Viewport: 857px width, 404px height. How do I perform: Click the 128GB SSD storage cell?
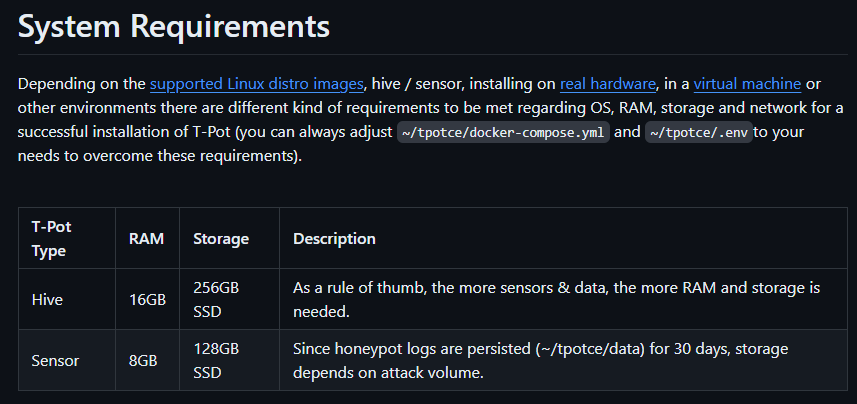(x=230, y=361)
